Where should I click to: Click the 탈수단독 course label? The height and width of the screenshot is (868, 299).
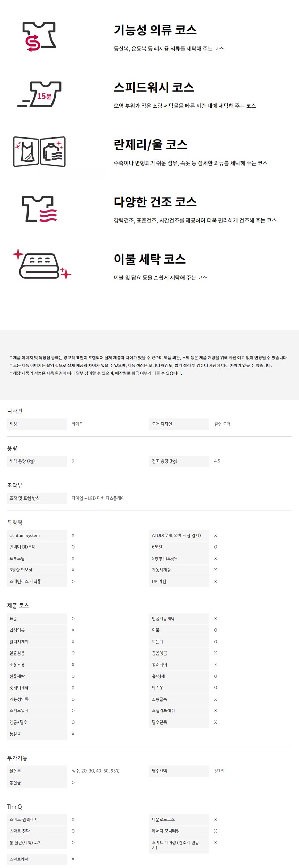click(x=179, y=722)
